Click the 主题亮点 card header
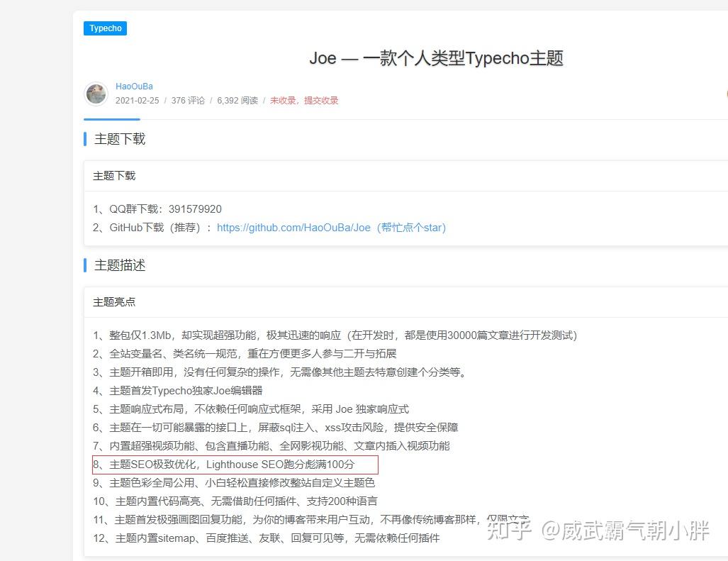This screenshot has height=561, width=728. click(113, 302)
